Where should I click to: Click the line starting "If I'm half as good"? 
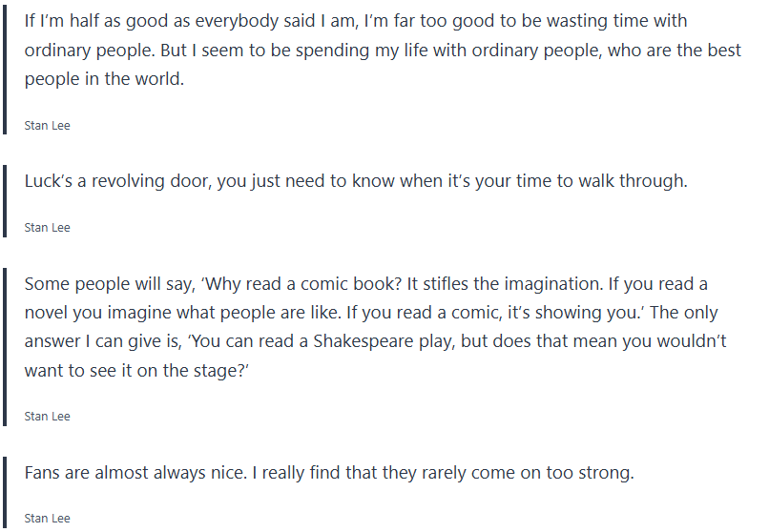click(355, 21)
